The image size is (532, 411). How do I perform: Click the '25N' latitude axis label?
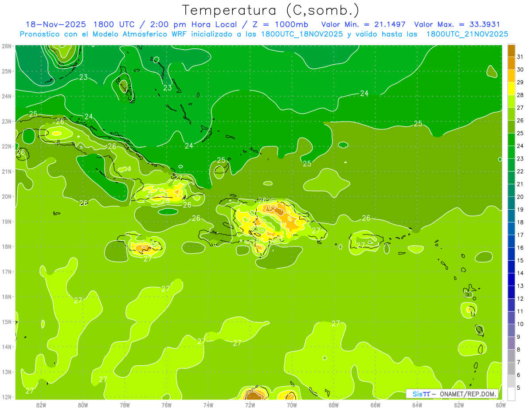point(7,71)
